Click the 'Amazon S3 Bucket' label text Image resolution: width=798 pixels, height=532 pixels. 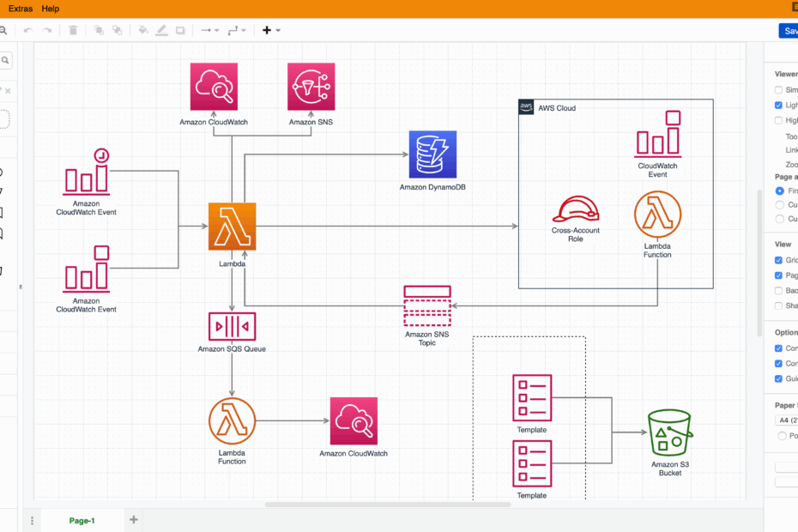pos(670,469)
